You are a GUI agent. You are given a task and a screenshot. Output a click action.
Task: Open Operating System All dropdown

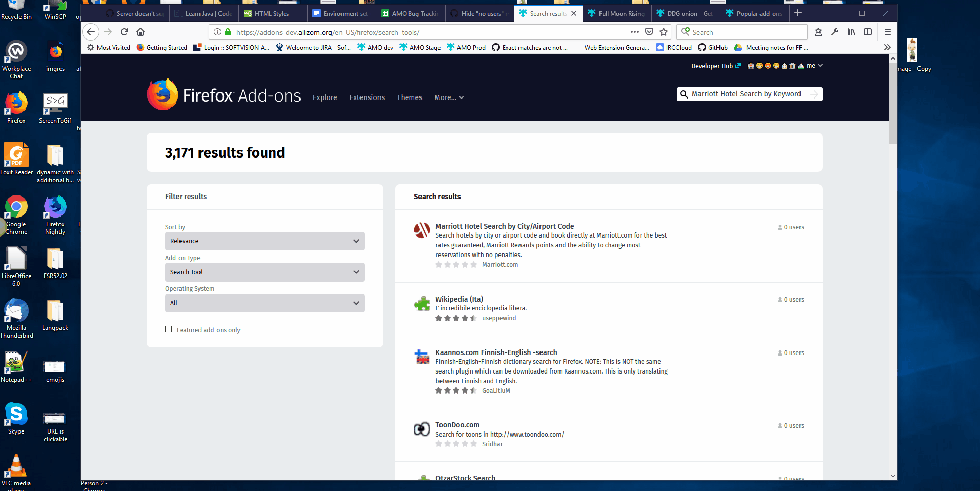(265, 303)
